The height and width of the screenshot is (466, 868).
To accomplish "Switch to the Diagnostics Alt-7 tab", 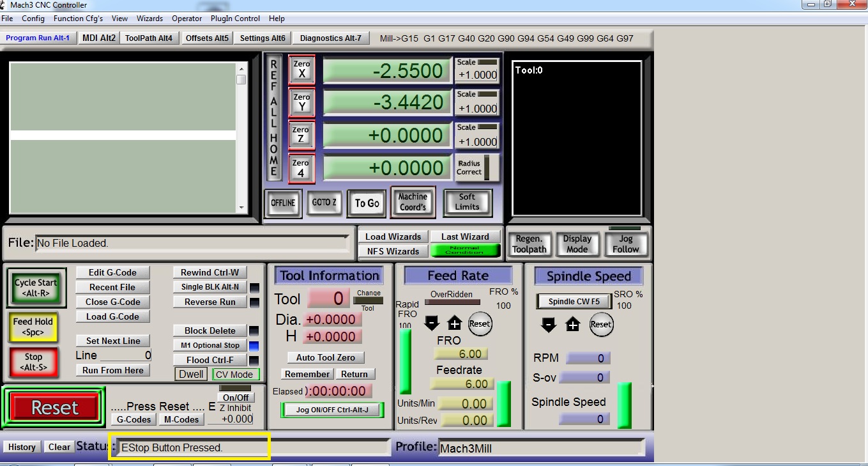I will (x=330, y=38).
